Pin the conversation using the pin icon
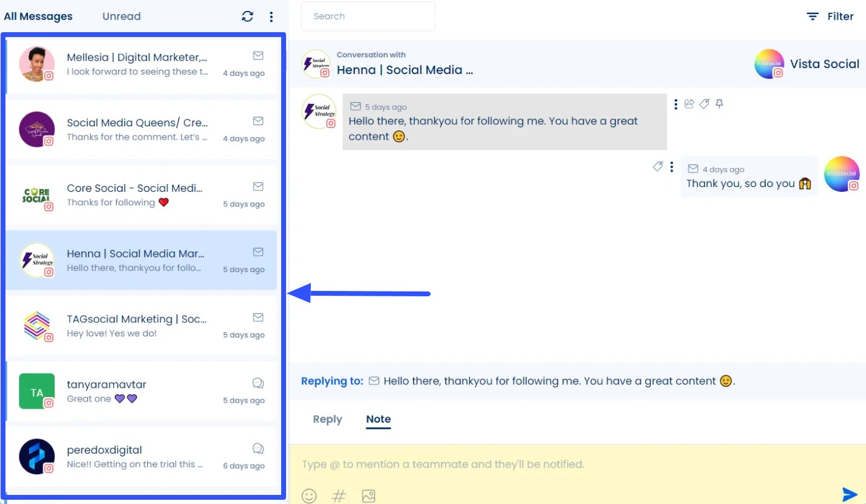This screenshot has height=504, width=866. [x=719, y=104]
